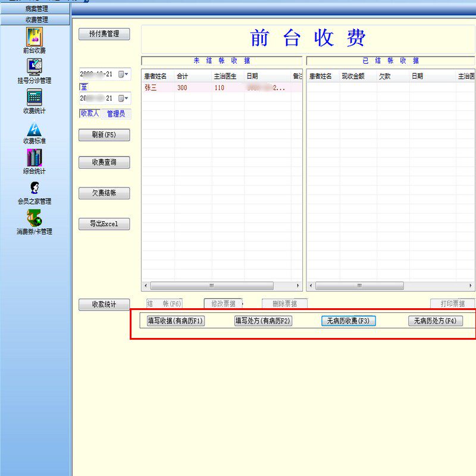Open the 挂号分诊管理 sidebar icon

35,71
